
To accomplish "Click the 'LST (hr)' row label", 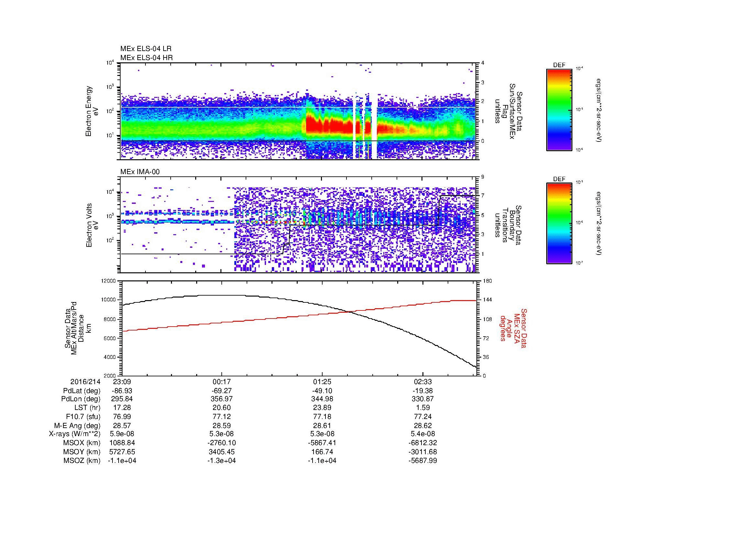I will 88,408.
